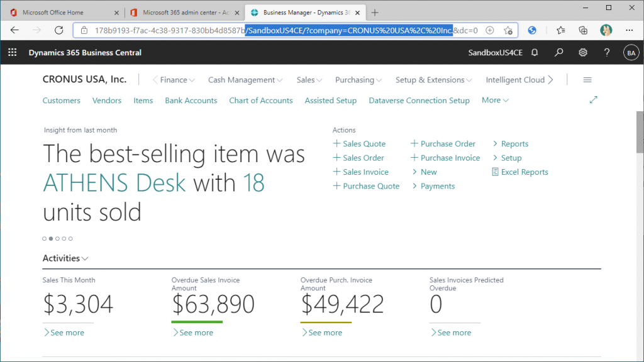Open a new browser tab
This screenshot has height=362, width=644.
point(375,13)
